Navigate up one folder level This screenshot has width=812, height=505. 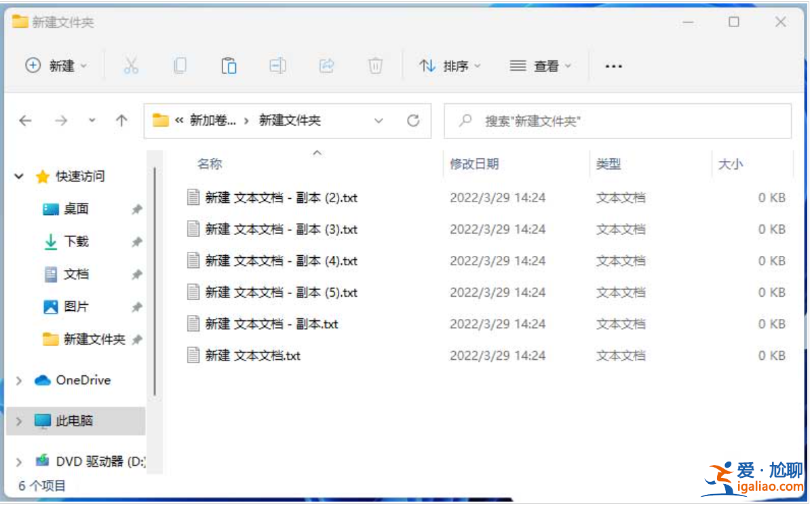[x=121, y=120]
